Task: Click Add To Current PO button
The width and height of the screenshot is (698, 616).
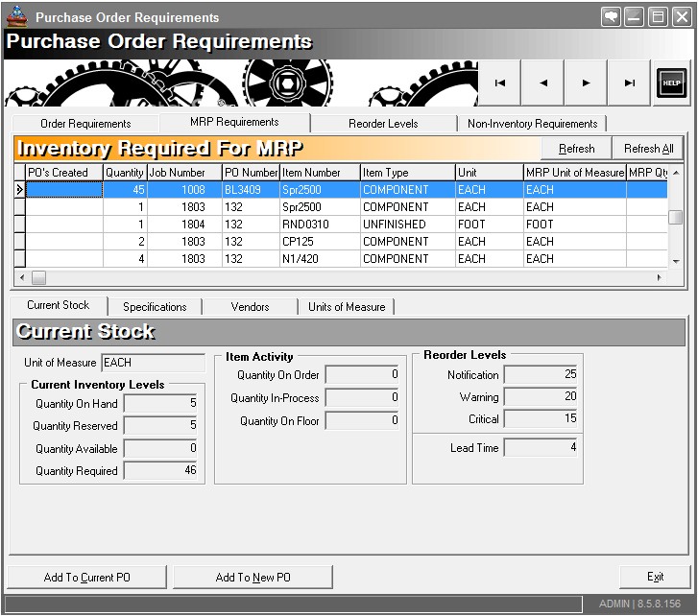Action: [x=87, y=578]
